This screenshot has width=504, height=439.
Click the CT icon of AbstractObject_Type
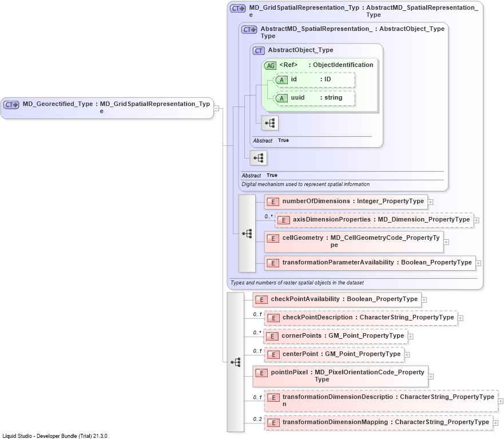point(259,51)
